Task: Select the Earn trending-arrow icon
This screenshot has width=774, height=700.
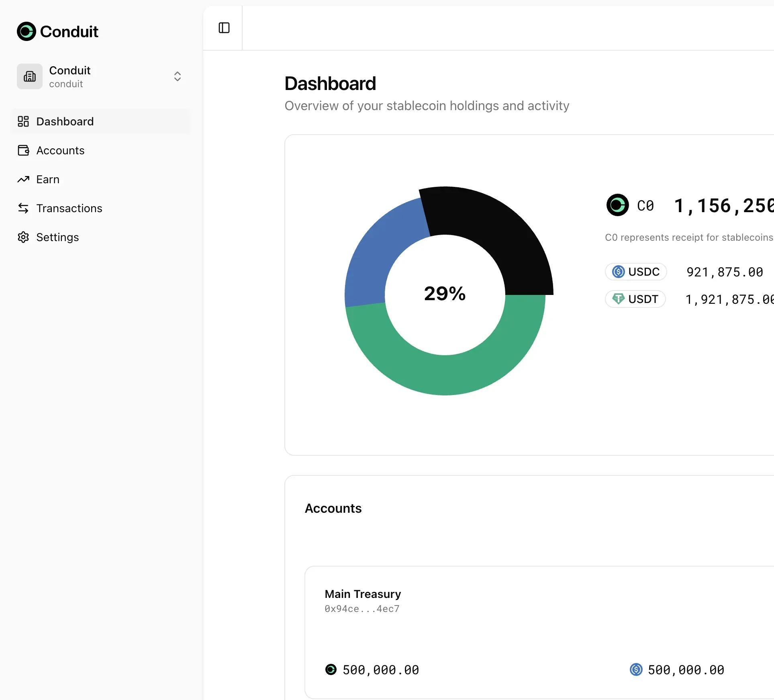Action: (23, 179)
